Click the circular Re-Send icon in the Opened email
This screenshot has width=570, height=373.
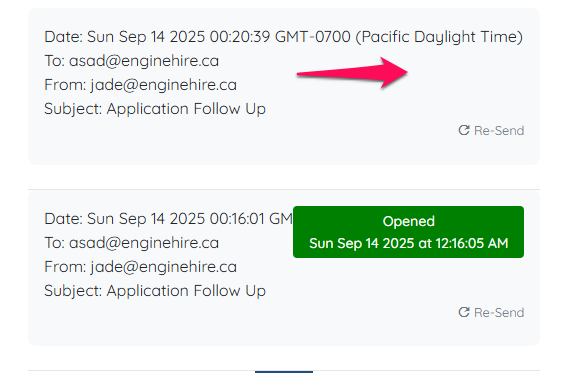click(464, 312)
